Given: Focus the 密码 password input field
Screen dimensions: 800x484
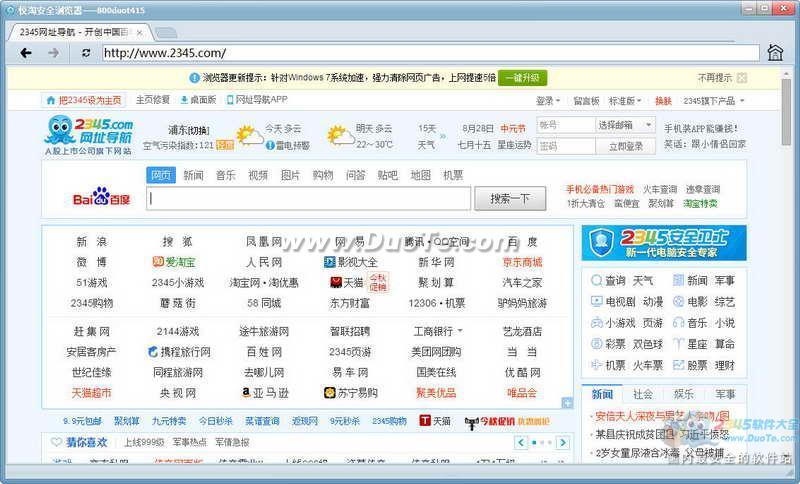Looking at the screenshot, I should point(566,146).
